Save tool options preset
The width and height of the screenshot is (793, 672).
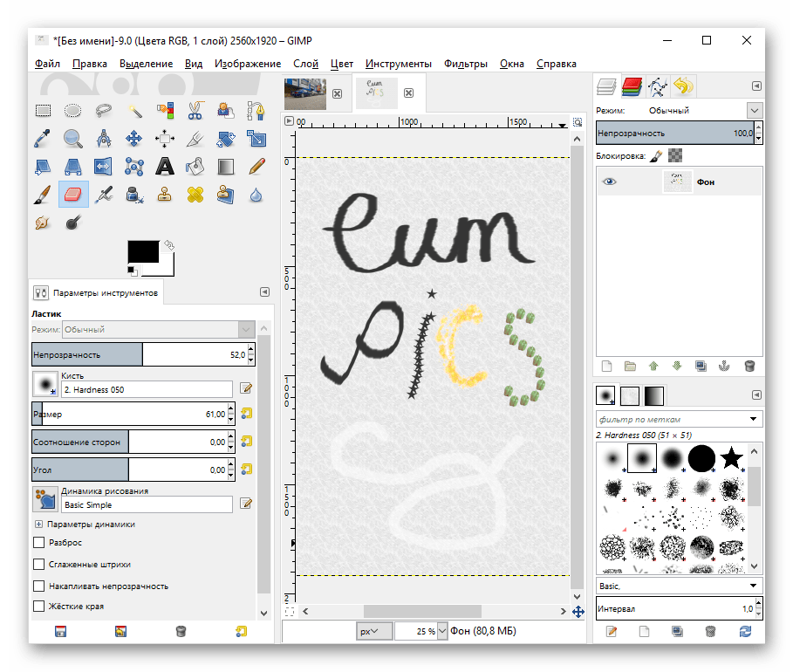pos(60,631)
